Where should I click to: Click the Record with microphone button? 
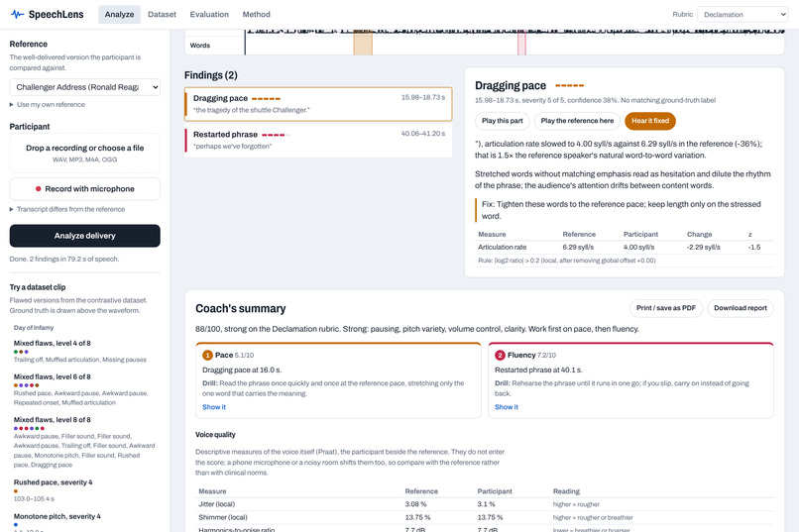click(85, 189)
